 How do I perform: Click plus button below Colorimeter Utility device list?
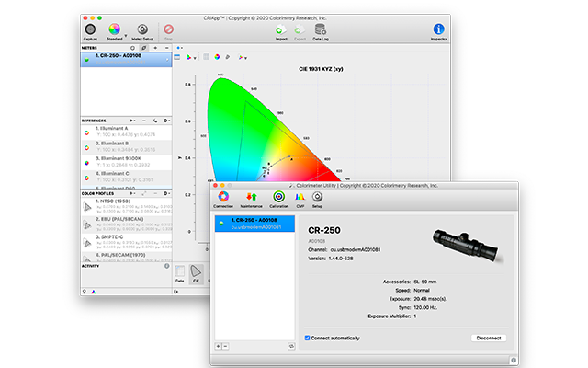pos(219,346)
